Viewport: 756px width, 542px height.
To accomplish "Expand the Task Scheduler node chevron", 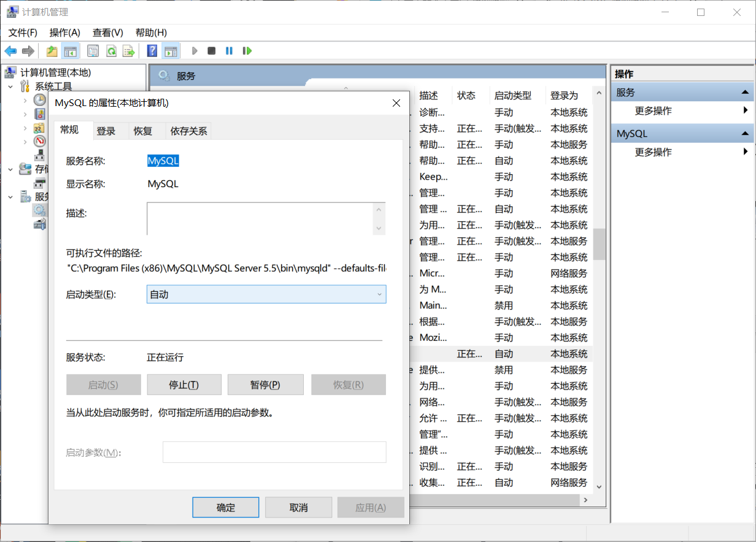I will (x=25, y=100).
